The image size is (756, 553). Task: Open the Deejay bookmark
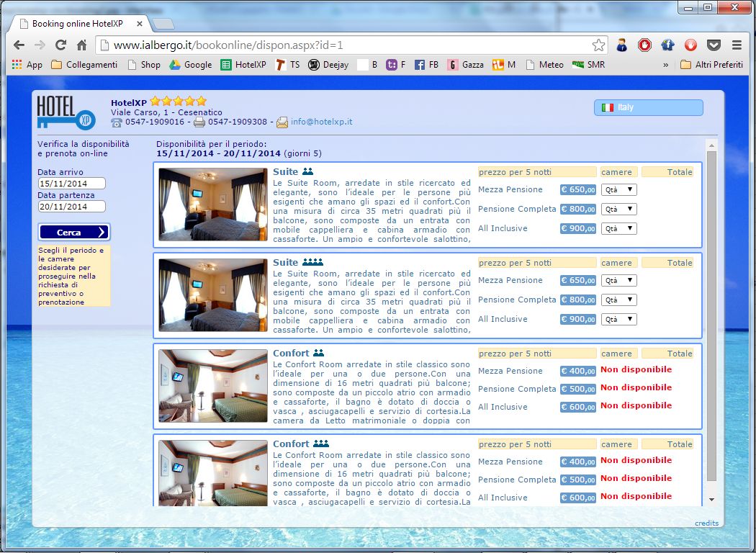click(x=328, y=65)
